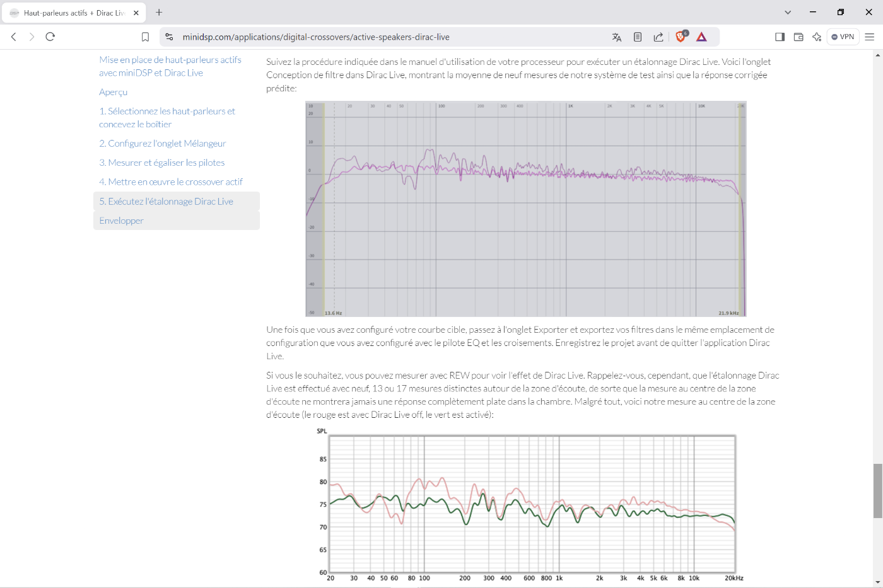883x588 pixels.
Task: Click the vertical page scrollbar thumb
Action: point(877,490)
